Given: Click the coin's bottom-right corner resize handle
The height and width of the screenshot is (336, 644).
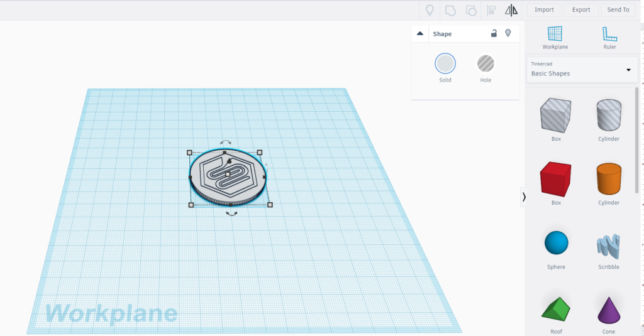Looking at the screenshot, I should click(x=270, y=205).
